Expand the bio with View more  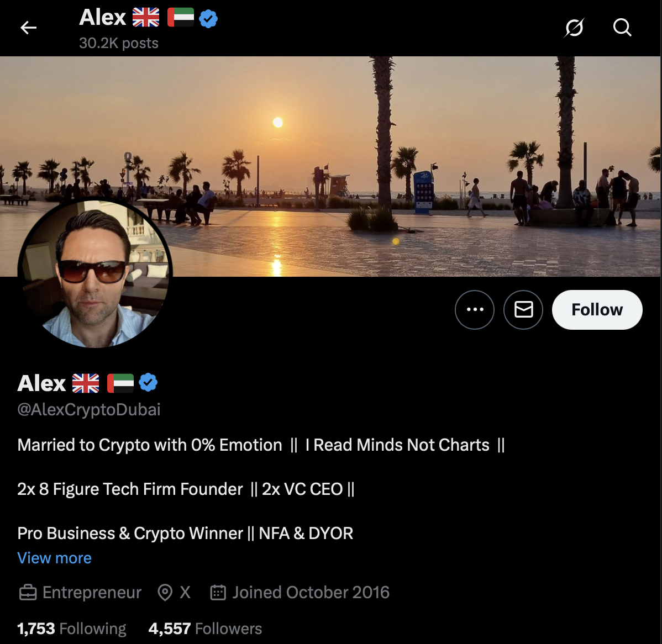click(54, 558)
